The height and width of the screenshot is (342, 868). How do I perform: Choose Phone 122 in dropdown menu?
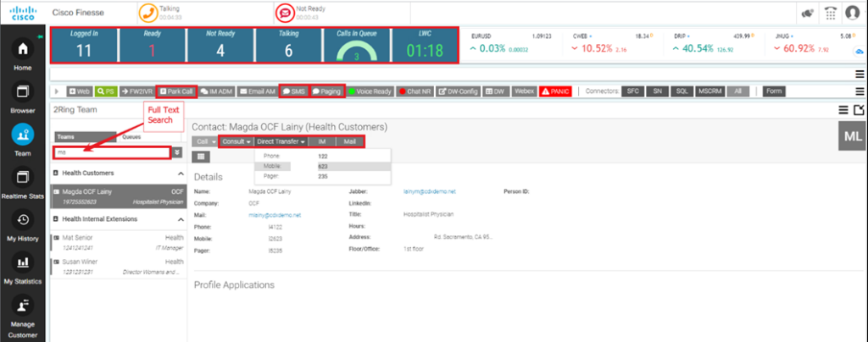[323, 157]
